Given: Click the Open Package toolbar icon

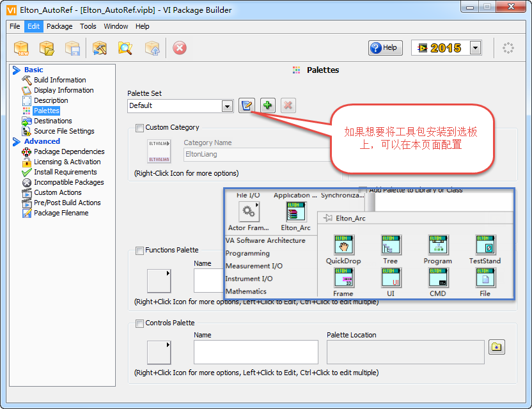Looking at the screenshot, I should (x=47, y=48).
